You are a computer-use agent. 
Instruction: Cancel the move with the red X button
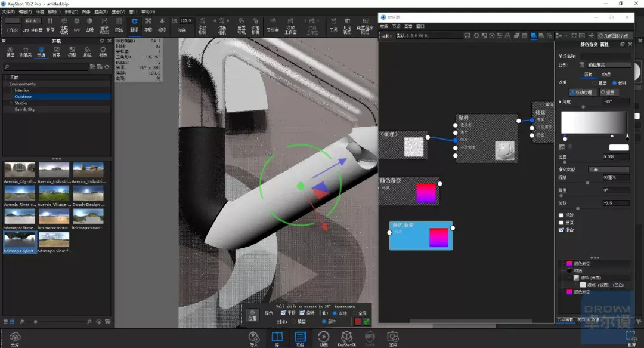click(x=357, y=321)
